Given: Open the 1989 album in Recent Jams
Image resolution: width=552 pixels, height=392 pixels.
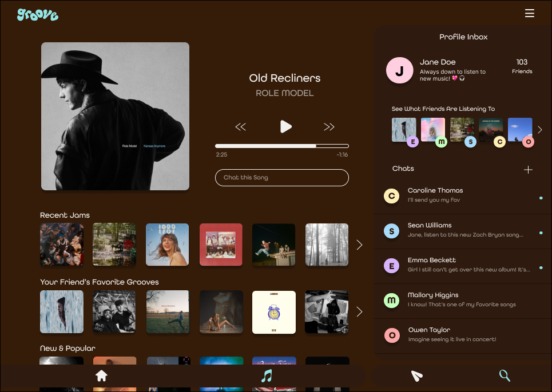Looking at the screenshot, I should (167, 245).
